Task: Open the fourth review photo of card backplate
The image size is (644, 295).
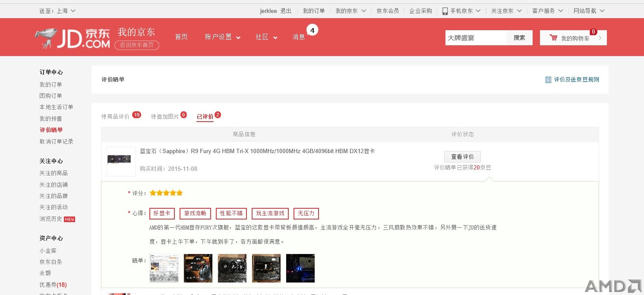Action: (266, 268)
